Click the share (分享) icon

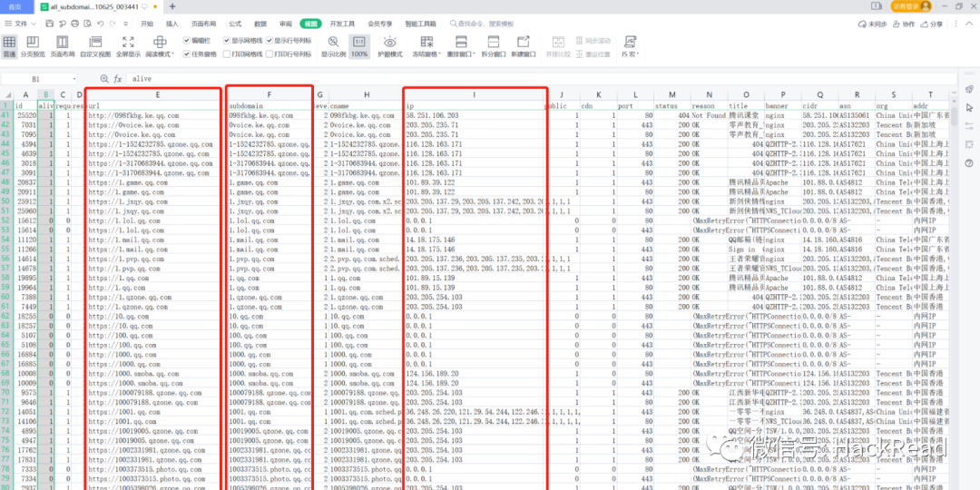[931, 24]
